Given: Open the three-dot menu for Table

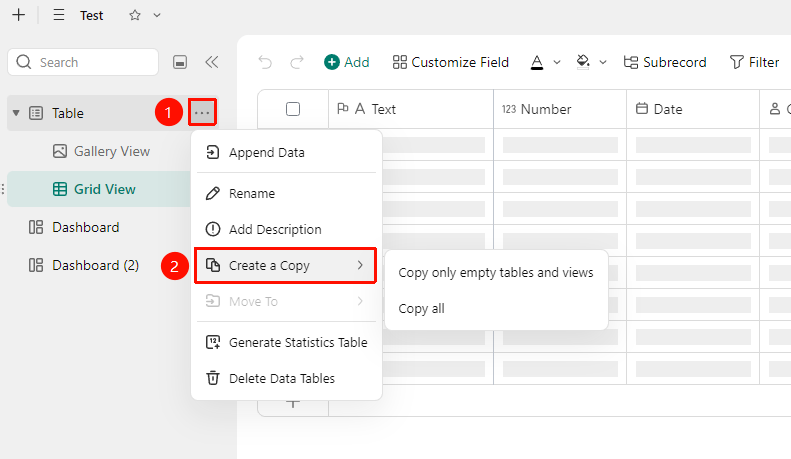Looking at the screenshot, I should (x=202, y=112).
